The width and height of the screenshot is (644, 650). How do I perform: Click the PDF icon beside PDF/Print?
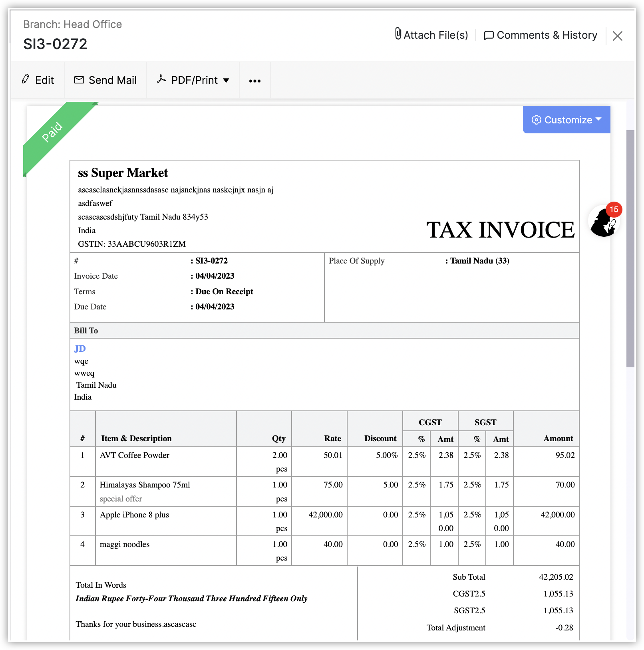coord(161,79)
